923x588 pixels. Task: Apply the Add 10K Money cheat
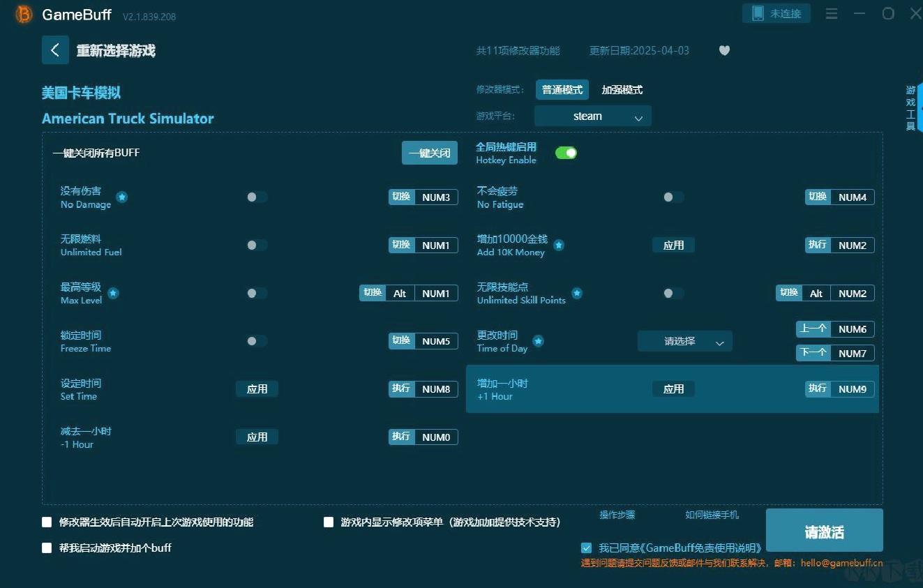point(673,245)
